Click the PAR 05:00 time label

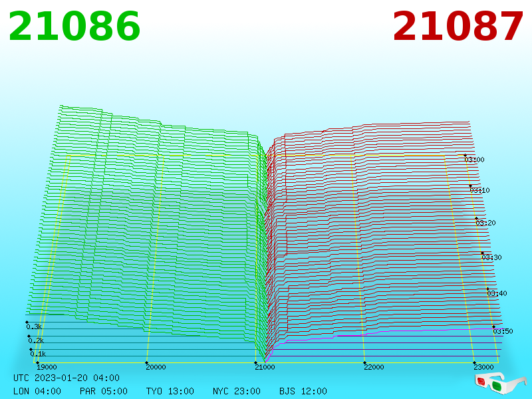104,391
